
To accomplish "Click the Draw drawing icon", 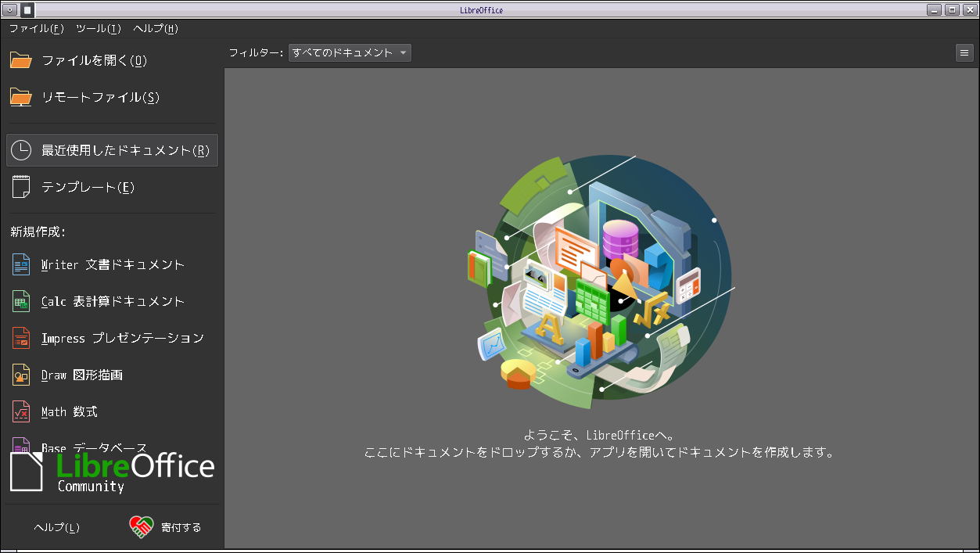I will 21,375.
